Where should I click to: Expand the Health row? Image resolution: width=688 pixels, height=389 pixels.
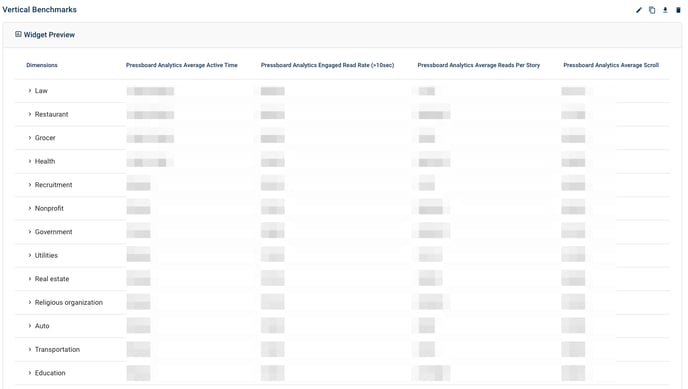tap(30, 161)
